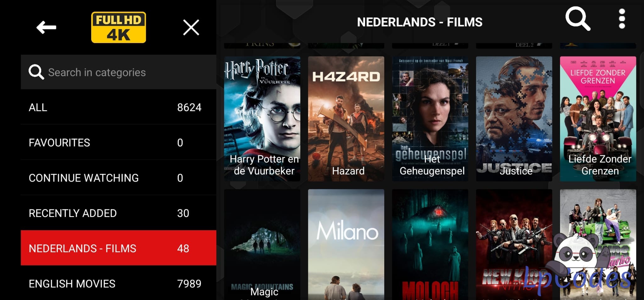The width and height of the screenshot is (644, 300).
Task: Close the categories panel with X
Action: coord(191,27)
